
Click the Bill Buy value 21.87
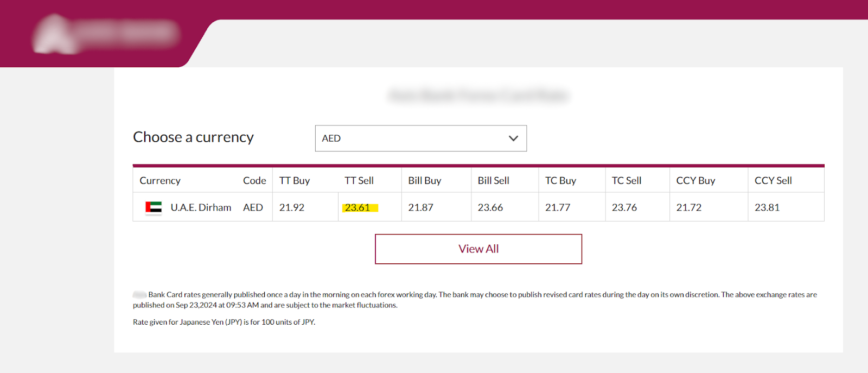[421, 207]
